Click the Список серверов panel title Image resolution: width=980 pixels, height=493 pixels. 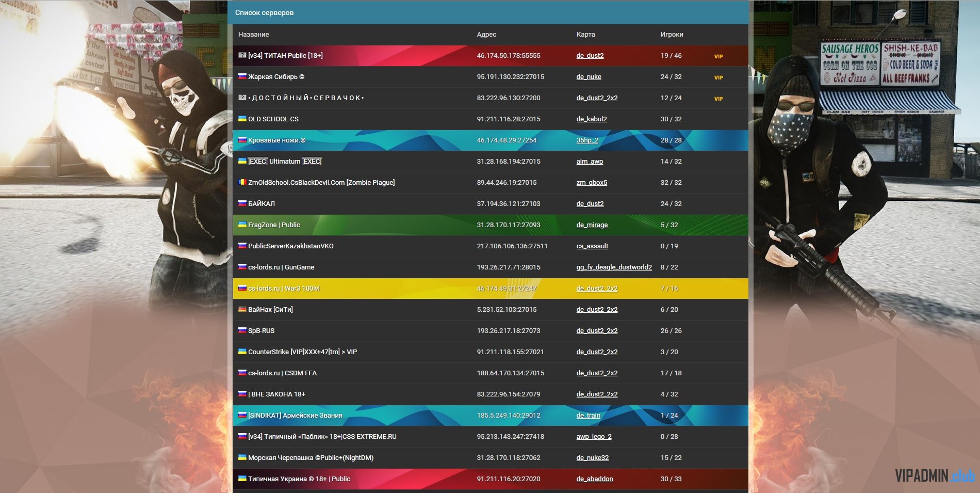[x=264, y=12]
